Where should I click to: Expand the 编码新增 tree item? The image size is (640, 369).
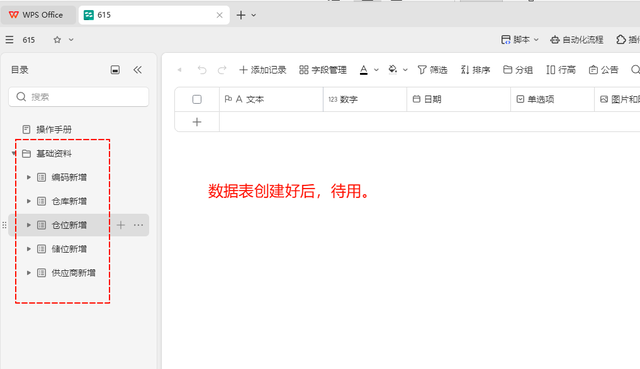tap(29, 177)
